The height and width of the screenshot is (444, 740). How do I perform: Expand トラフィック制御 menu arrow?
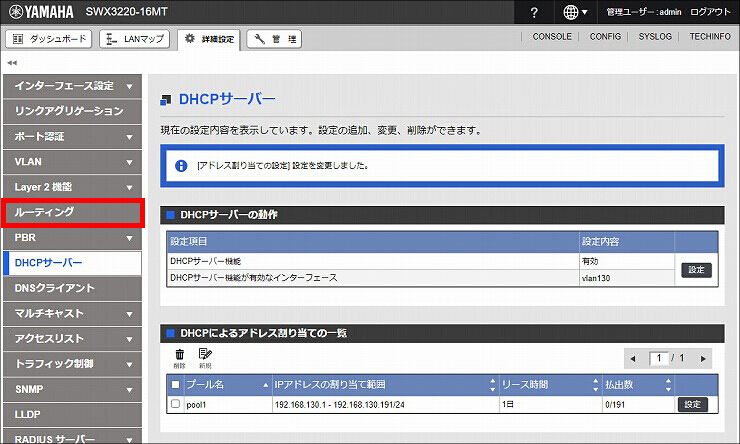(129, 365)
